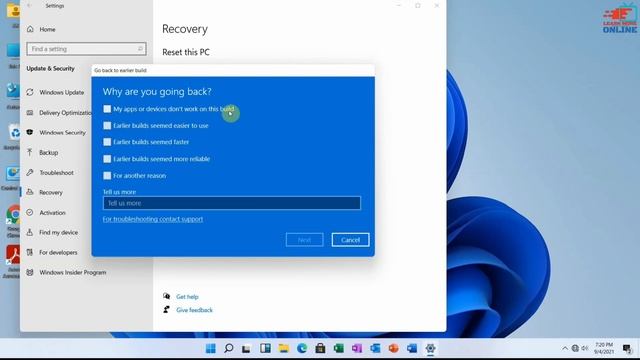Click the Settings gear on taskbar
640x360 pixels.
coord(430,348)
